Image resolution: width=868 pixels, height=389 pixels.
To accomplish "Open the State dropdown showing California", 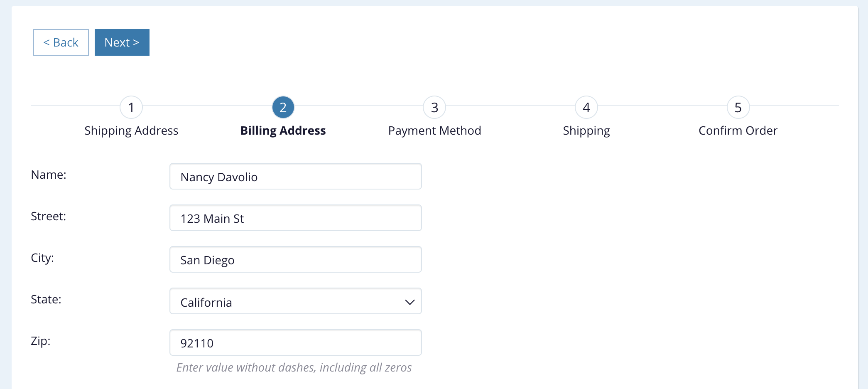I will click(x=287, y=301).
